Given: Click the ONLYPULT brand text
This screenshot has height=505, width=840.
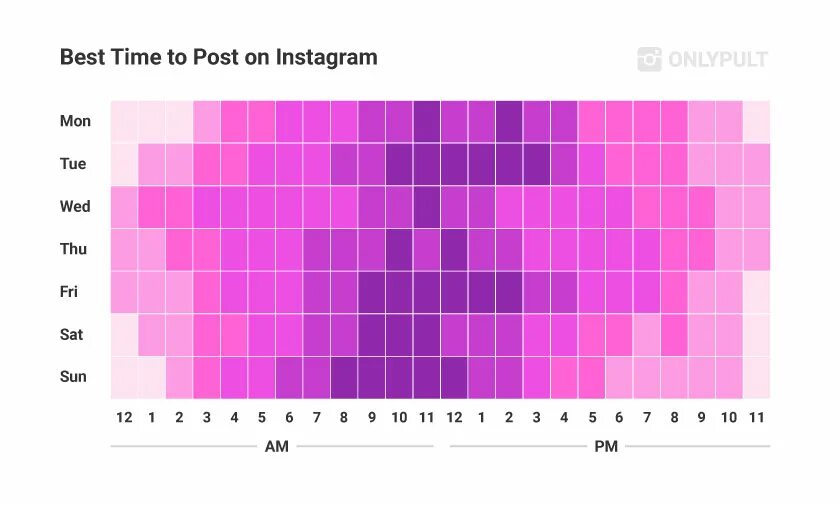Looking at the screenshot, I should (x=718, y=59).
